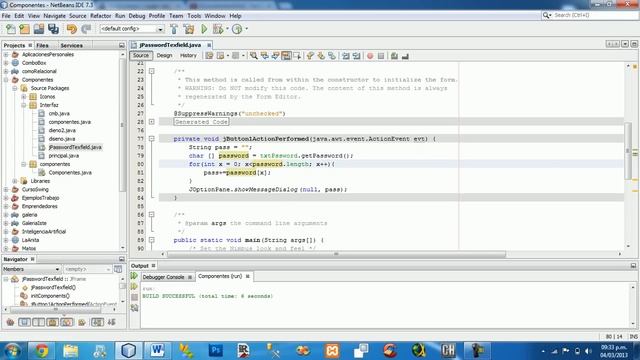Click the Windows Explorer taskbar icon
Viewport: 640px width, 360px height.
71,350
